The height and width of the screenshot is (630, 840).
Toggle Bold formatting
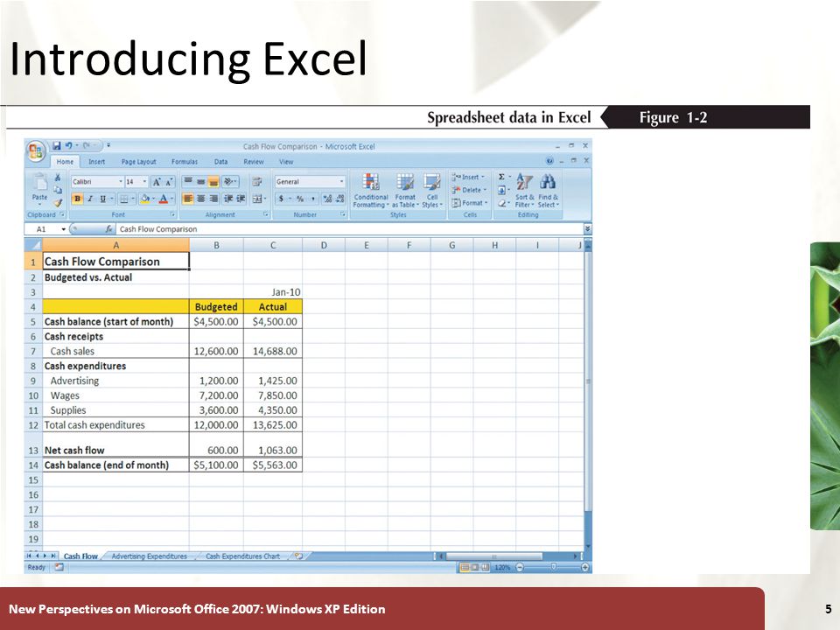click(x=77, y=199)
